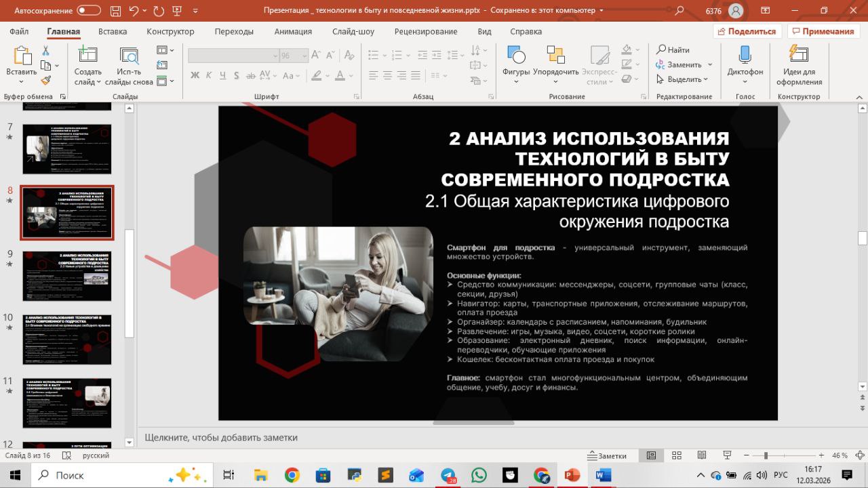Click the РУС keyboard layout indicator
Screen dimensions: 868x488
pyautogui.click(x=781, y=475)
